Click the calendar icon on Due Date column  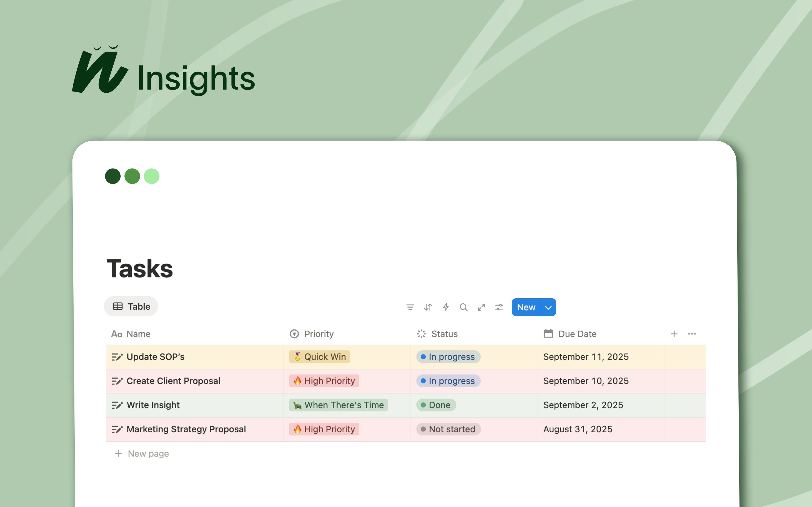point(548,334)
